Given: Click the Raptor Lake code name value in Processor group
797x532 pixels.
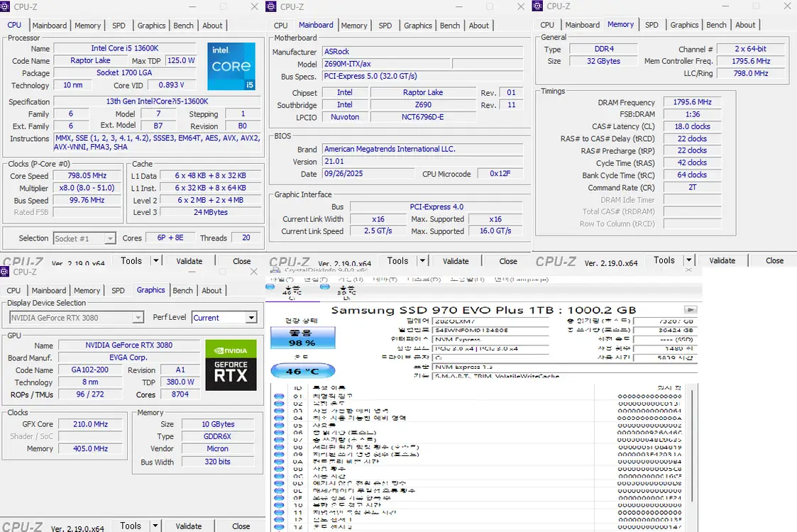Looking at the screenshot, I should click(x=90, y=60).
